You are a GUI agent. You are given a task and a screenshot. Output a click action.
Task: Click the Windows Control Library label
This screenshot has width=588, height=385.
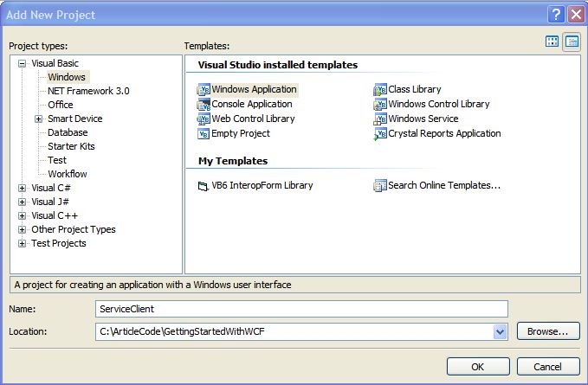coord(439,104)
